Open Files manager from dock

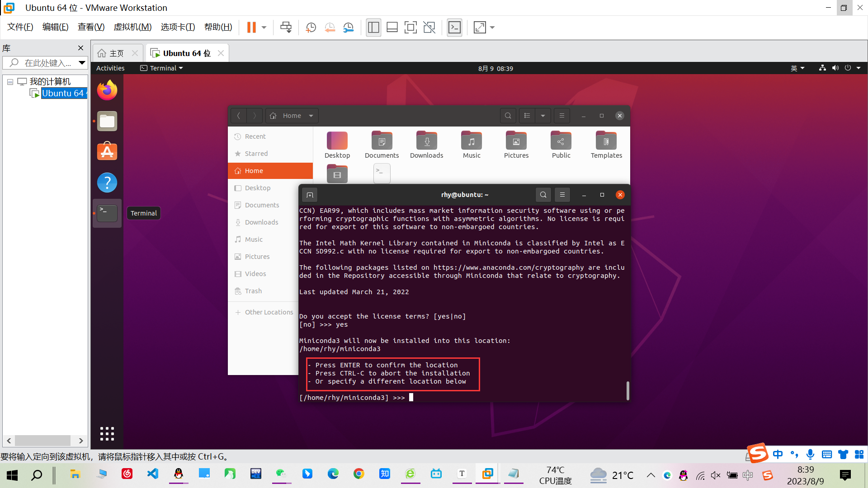(107, 121)
